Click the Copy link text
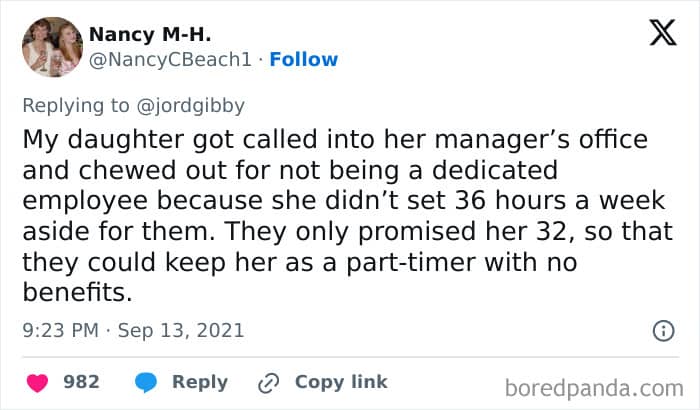The width and height of the screenshot is (700, 410). coord(340,382)
